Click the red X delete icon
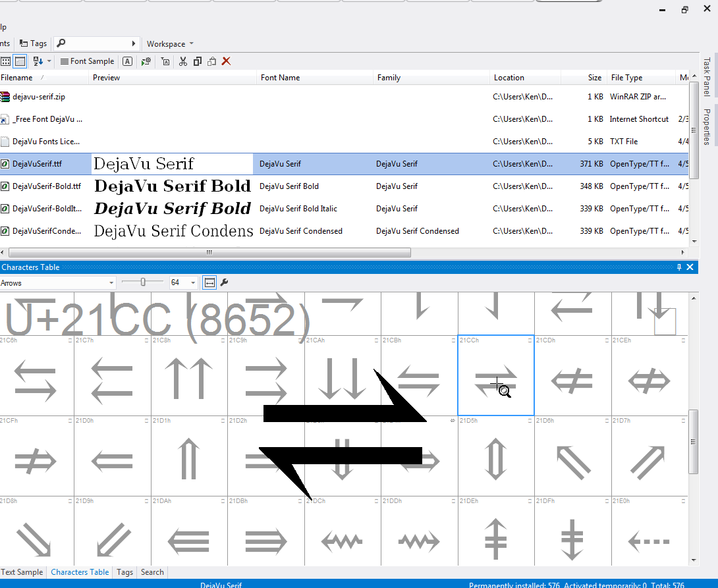This screenshot has width=718, height=588. 226,61
